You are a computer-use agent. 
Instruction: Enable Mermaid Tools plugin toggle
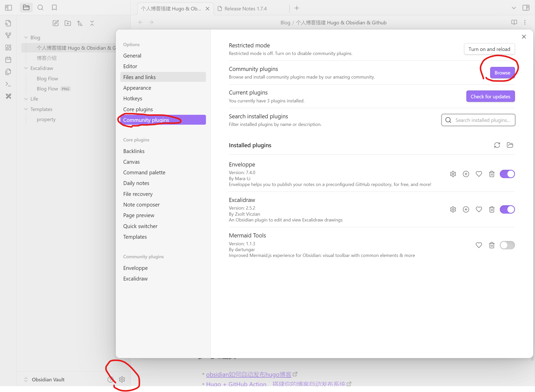tap(507, 245)
